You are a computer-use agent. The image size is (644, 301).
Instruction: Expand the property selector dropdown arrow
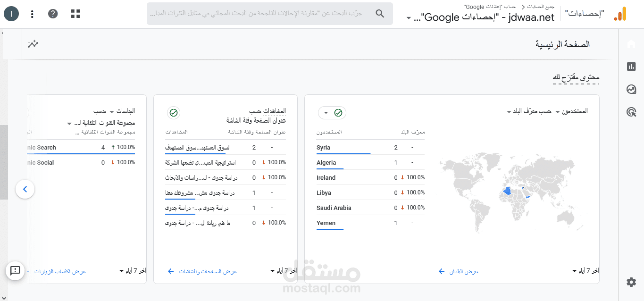coord(408,18)
